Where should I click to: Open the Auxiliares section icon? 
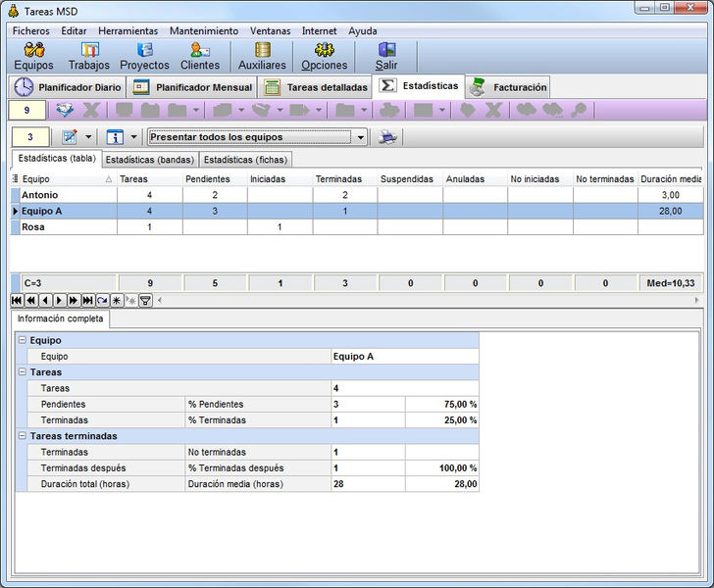coord(262,57)
